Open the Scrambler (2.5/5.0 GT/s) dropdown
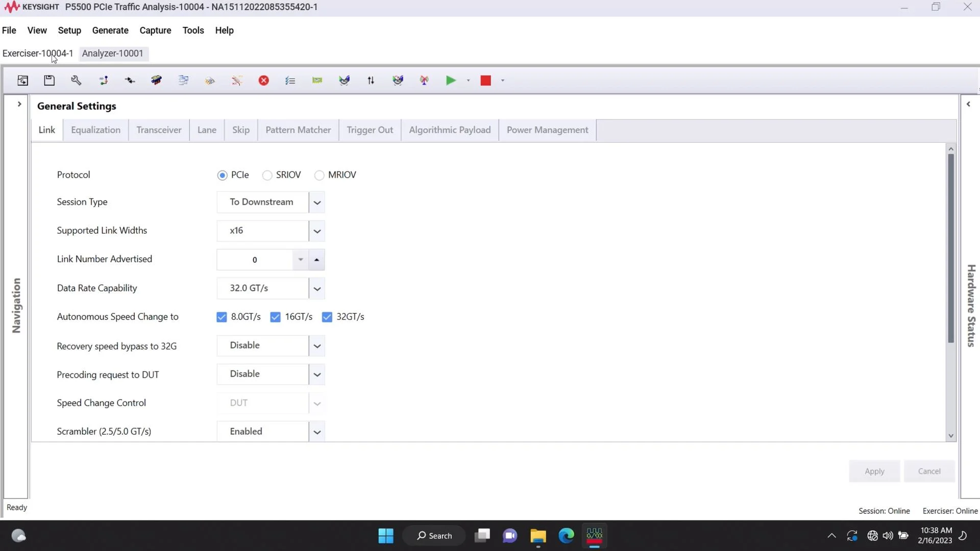This screenshot has height=551, width=980. [x=317, y=432]
